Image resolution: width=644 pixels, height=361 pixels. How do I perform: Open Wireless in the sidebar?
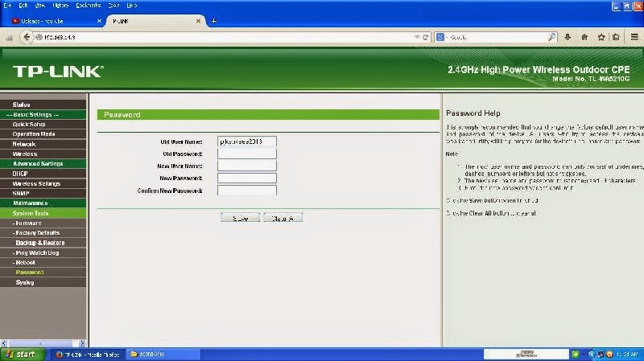point(43,154)
